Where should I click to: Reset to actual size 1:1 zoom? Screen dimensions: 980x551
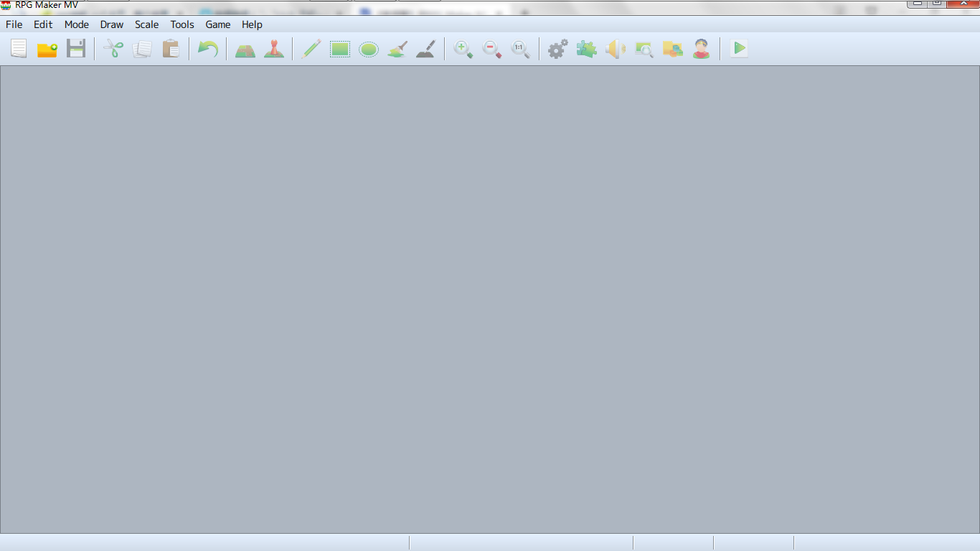click(x=521, y=49)
